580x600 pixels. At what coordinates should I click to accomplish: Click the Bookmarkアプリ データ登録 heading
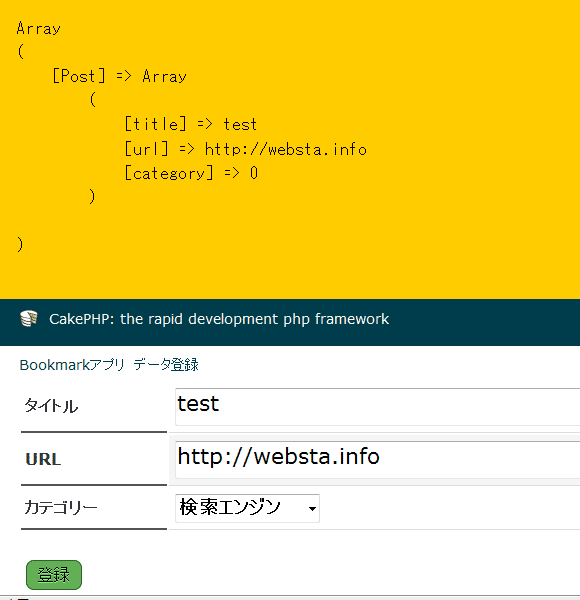(x=109, y=365)
